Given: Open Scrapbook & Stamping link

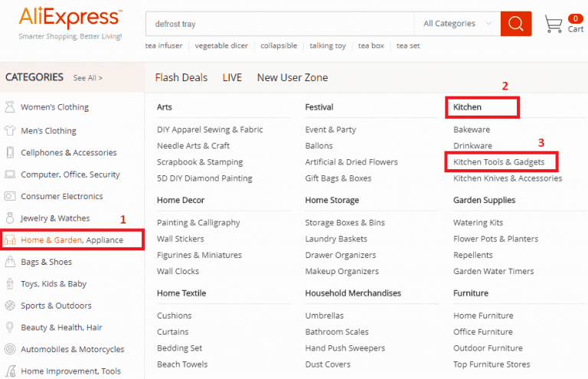Looking at the screenshot, I should [x=200, y=162].
